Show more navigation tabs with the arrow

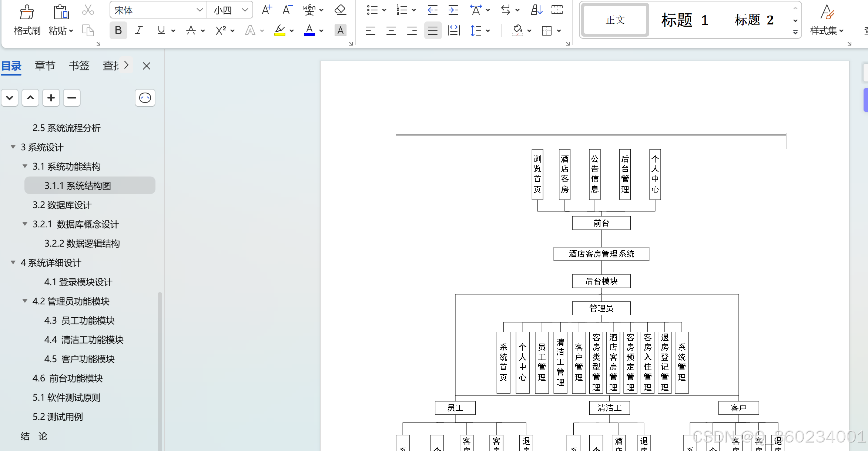click(x=126, y=65)
